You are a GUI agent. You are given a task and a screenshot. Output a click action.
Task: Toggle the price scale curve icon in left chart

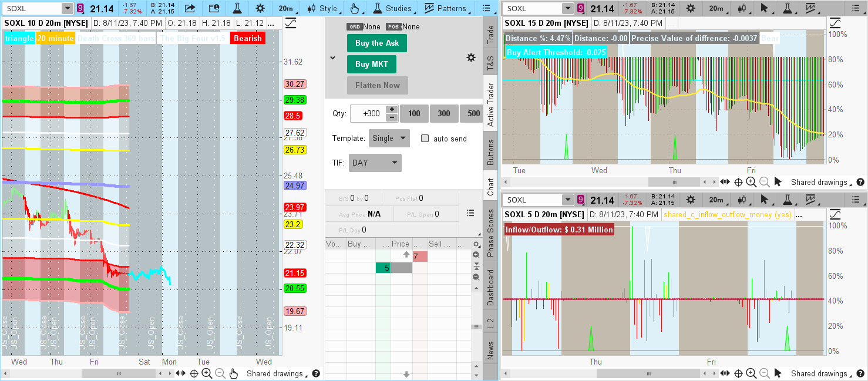pos(290,23)
